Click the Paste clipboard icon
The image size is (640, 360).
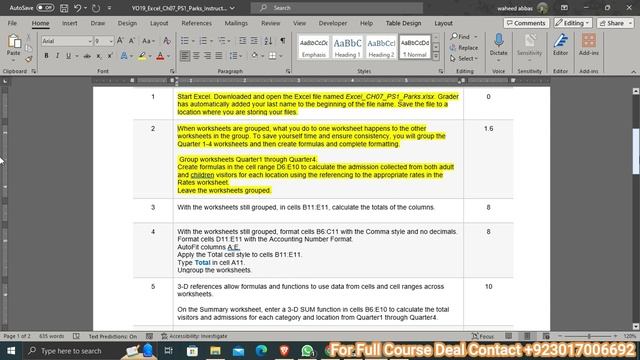point(14,42)
